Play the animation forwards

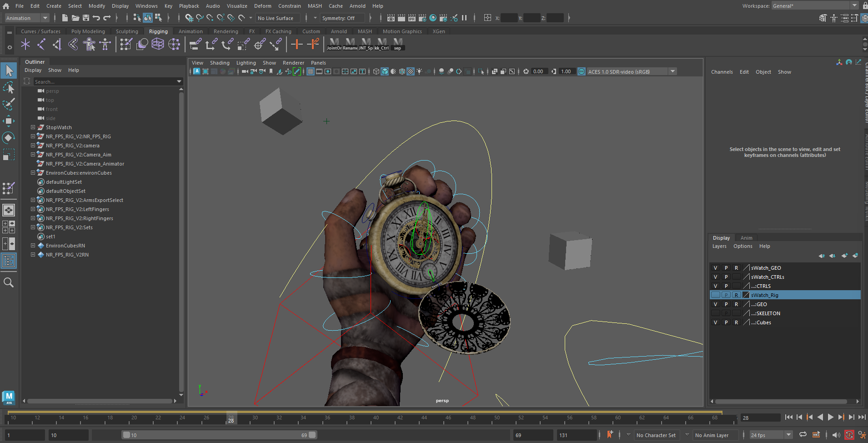coord(831,417)
